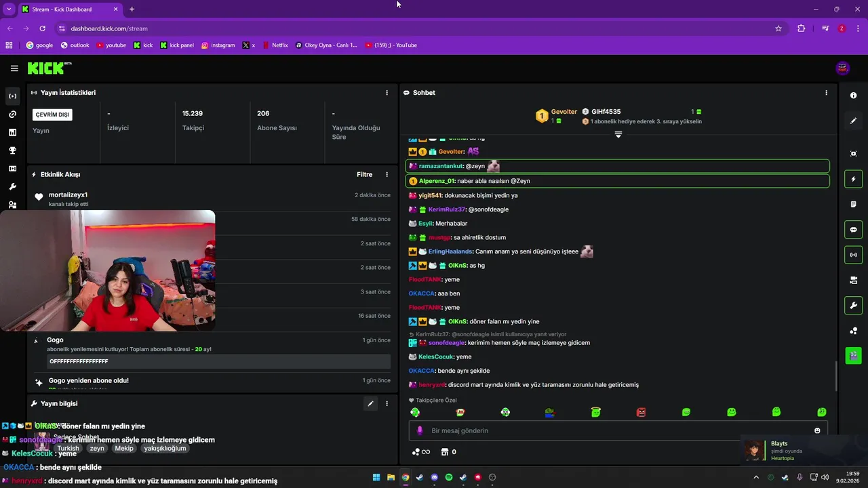Open Etkinlik Akışı three-dot menu
Screen dimensions: 868x488
387,174
